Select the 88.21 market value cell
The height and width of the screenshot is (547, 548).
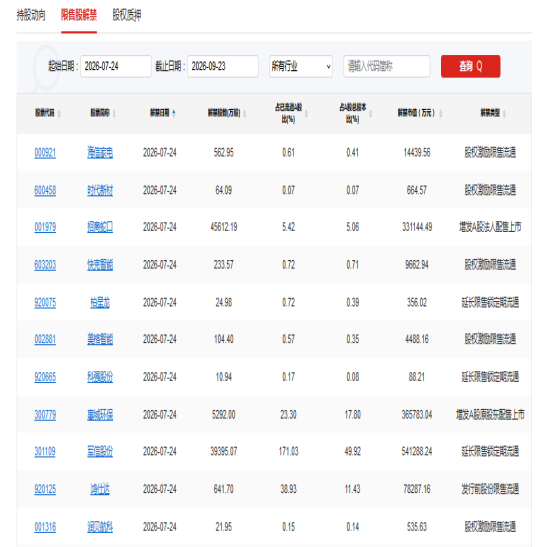[x=417, y=377]
